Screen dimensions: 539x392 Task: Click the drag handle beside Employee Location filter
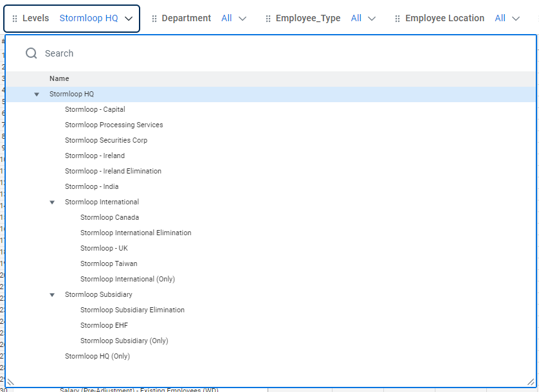coord(397,18)
